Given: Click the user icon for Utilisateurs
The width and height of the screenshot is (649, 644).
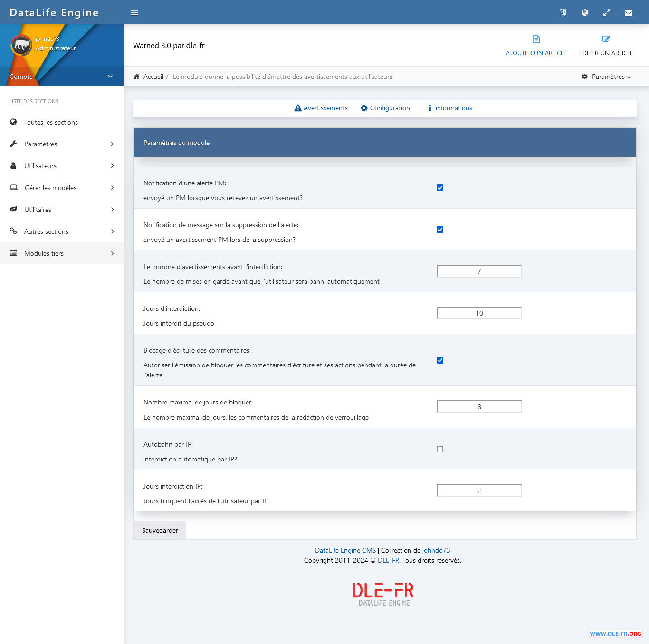Looking at the screenshot, I should (x=13, y=166).
